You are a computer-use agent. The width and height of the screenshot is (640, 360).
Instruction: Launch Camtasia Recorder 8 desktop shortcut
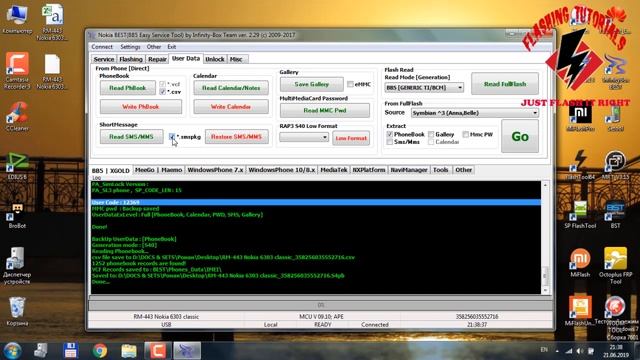tap(17, 71)
